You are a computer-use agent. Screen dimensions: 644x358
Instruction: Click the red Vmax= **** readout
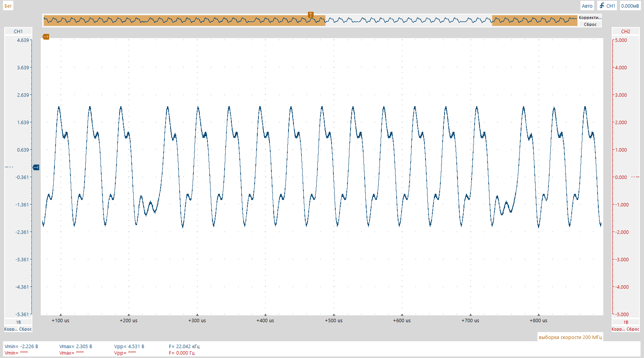72,353
